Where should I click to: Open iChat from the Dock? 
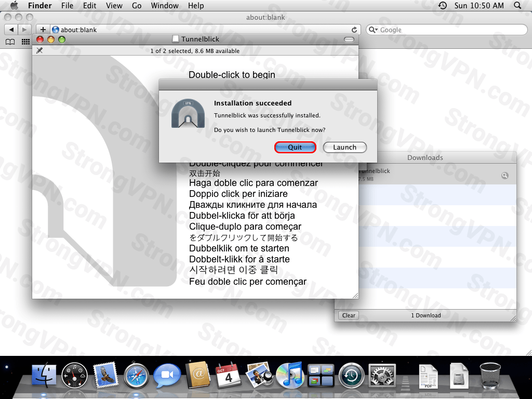click(x=167, y=375)
